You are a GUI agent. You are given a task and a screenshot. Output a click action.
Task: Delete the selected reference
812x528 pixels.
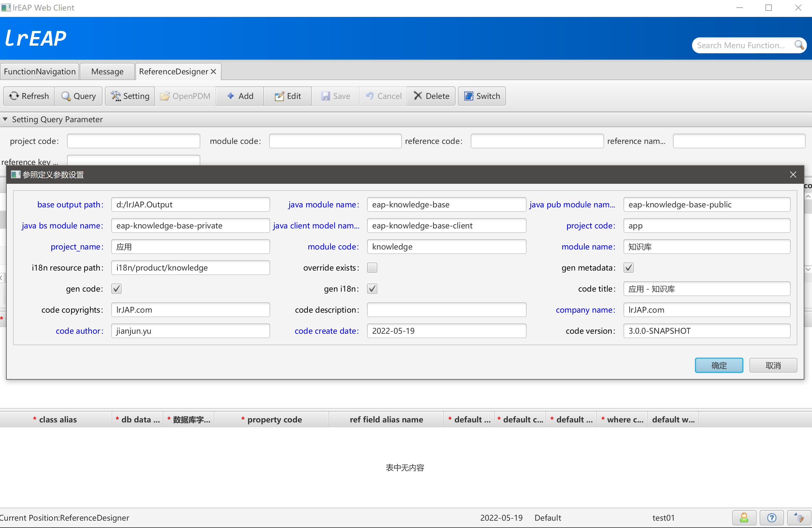[431, 96]
